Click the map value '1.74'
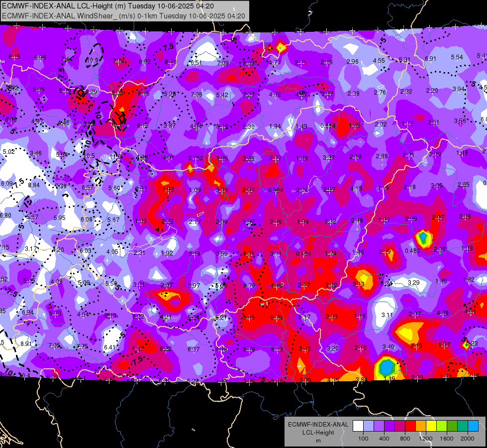 click(x=331, y=253)
